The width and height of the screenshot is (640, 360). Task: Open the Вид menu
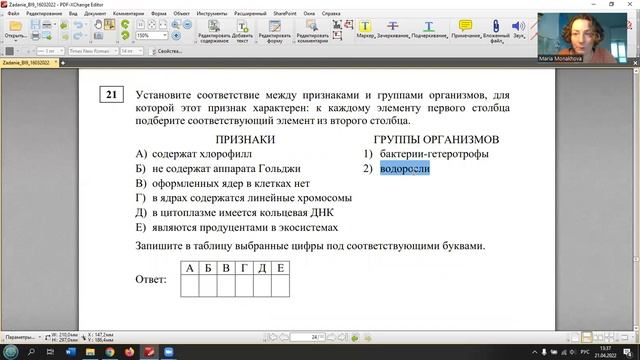73,13
